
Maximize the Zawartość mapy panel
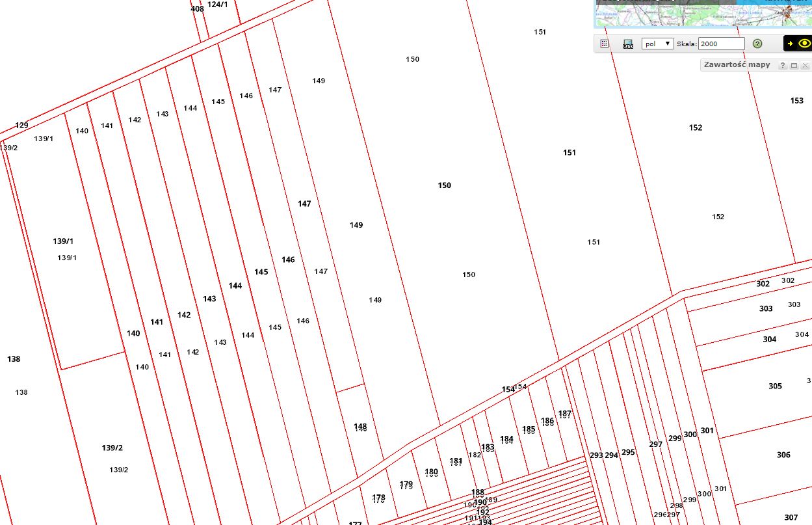794,66
